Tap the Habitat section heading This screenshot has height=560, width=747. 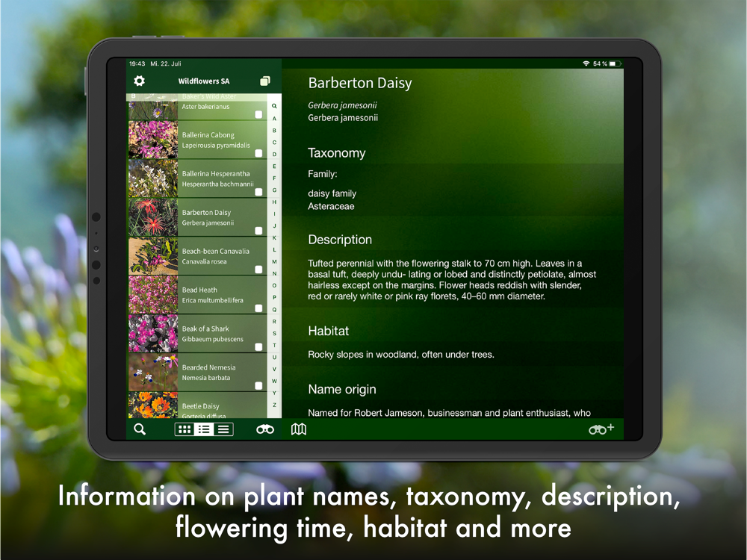point(328,331)
